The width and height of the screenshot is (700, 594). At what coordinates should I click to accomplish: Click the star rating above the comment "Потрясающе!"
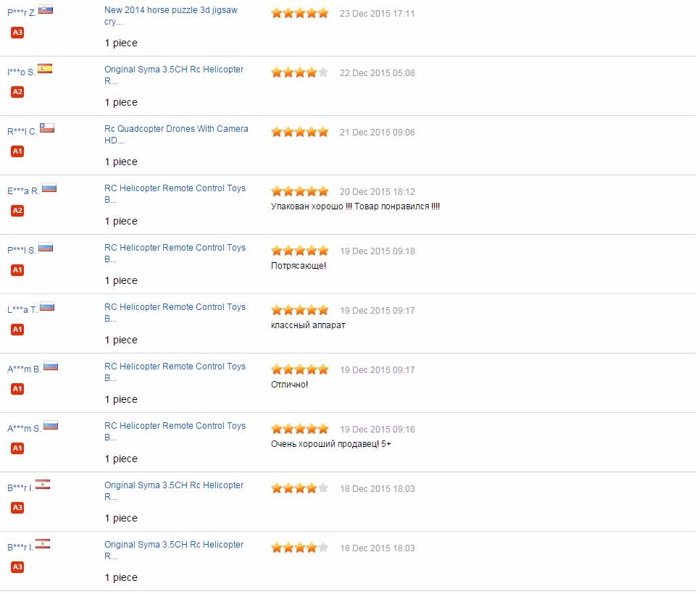point(299,251)
